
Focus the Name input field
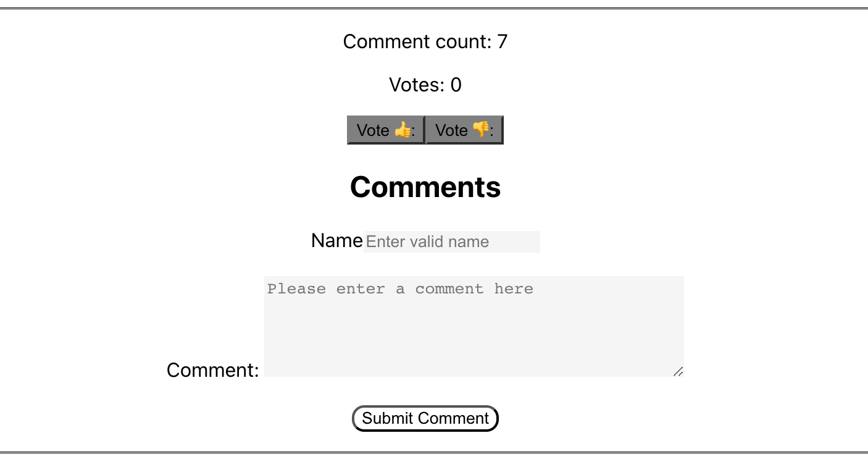452,242
